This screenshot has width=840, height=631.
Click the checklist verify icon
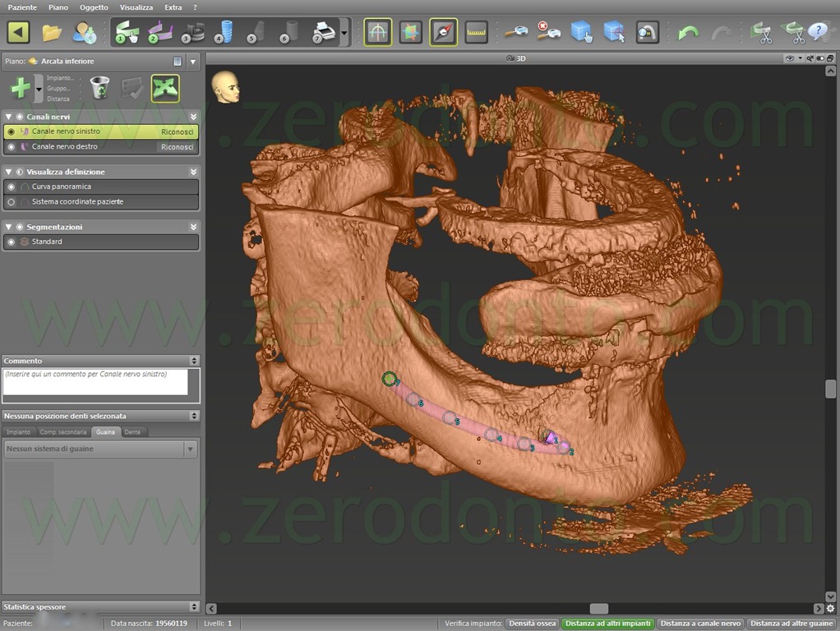[132, 89]
